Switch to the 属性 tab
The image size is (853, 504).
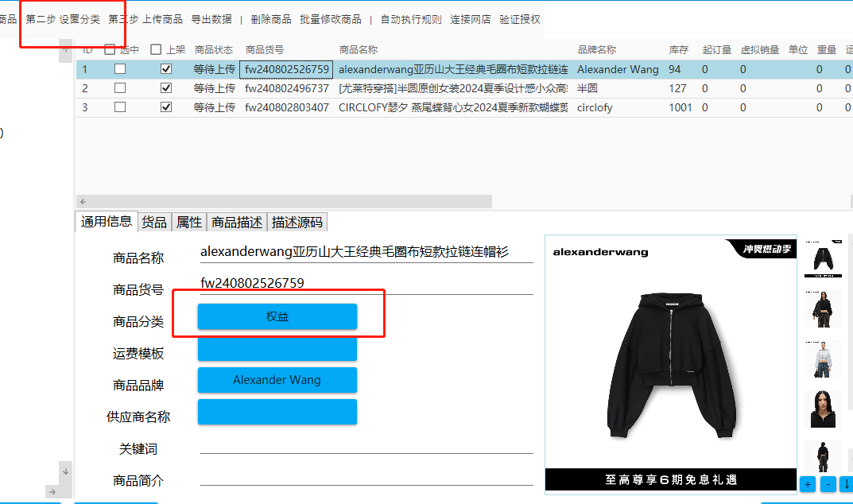188,223
